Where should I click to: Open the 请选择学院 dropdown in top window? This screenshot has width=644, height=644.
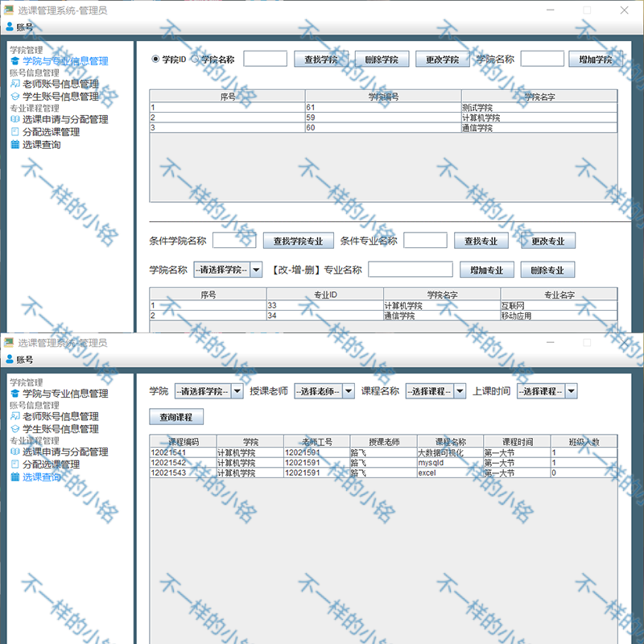click(x=228, y=270)
